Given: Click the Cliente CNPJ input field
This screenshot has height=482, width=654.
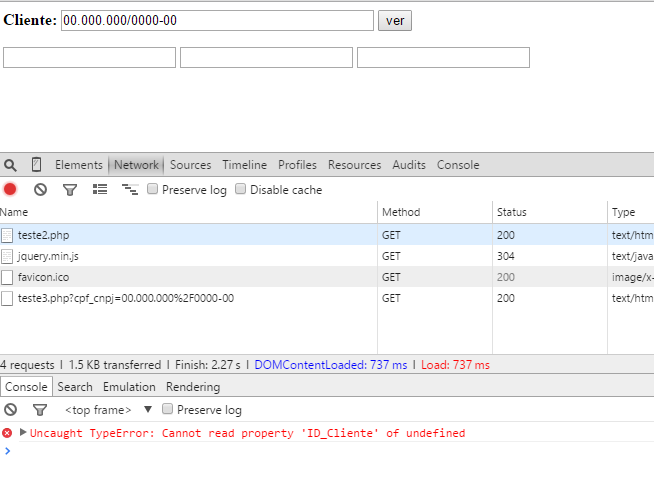Looking at the screenshot, I should [x=217, y=20].
